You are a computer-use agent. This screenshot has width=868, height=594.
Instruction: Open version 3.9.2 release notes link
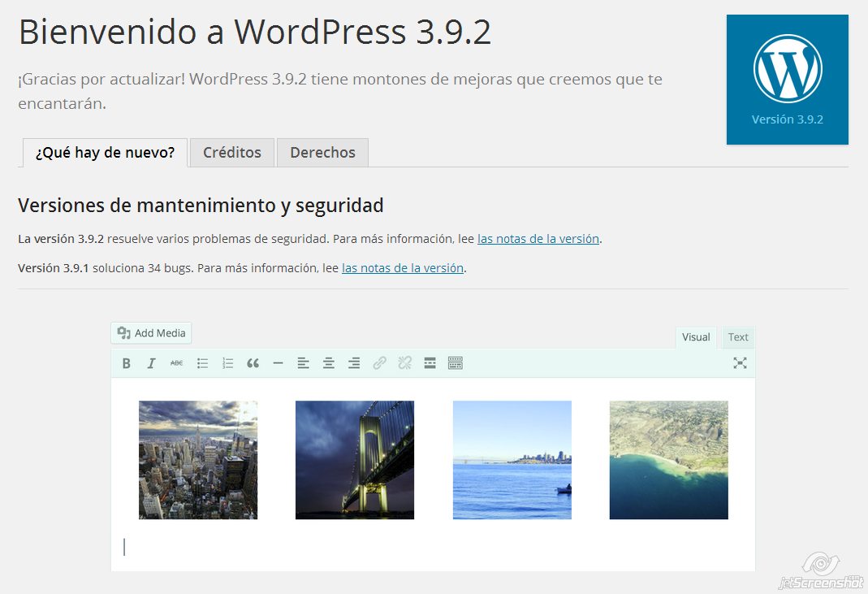point(538,239)
